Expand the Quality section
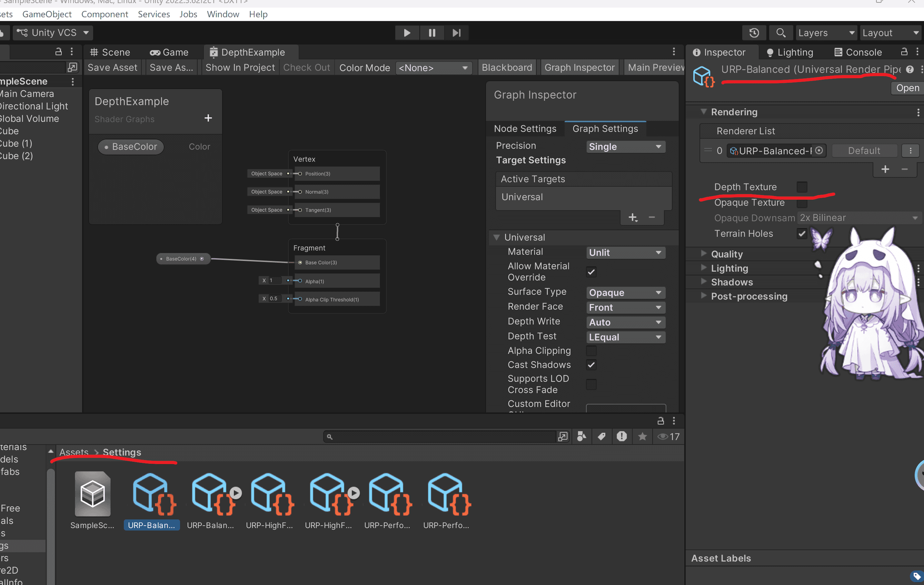Image resolution: width=924 pixels, height=585 pixels. [703, 253]
